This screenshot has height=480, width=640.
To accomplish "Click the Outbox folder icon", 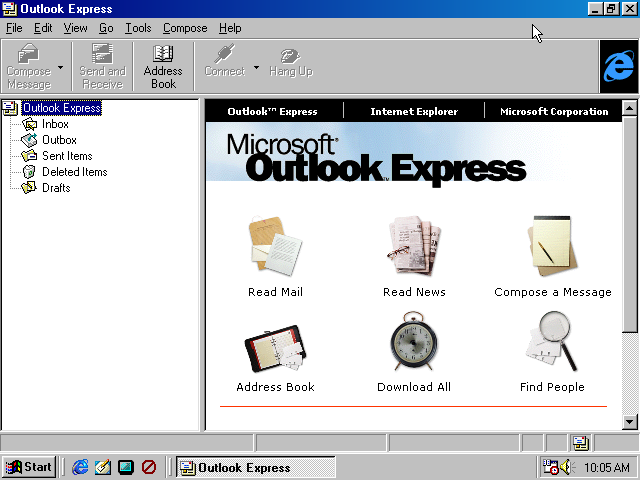I will (29, 140).
